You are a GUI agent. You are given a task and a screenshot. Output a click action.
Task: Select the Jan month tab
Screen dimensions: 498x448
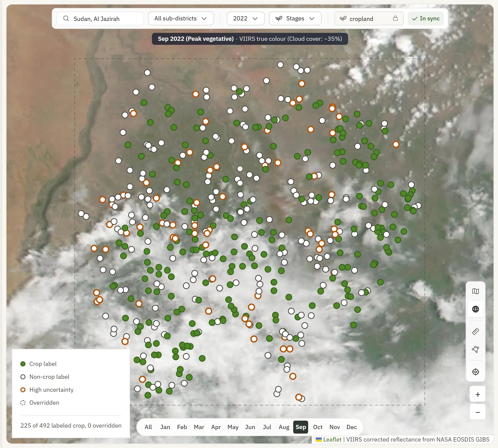click(165, 427)
